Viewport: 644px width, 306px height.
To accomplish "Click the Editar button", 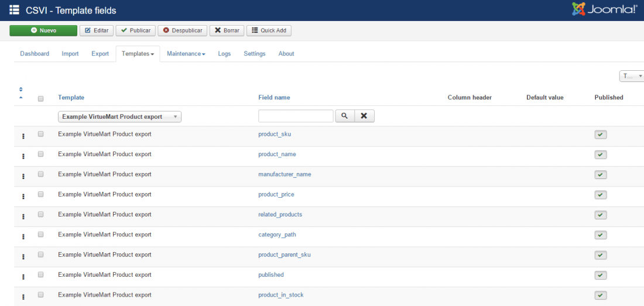I will [x=97, y=30].
